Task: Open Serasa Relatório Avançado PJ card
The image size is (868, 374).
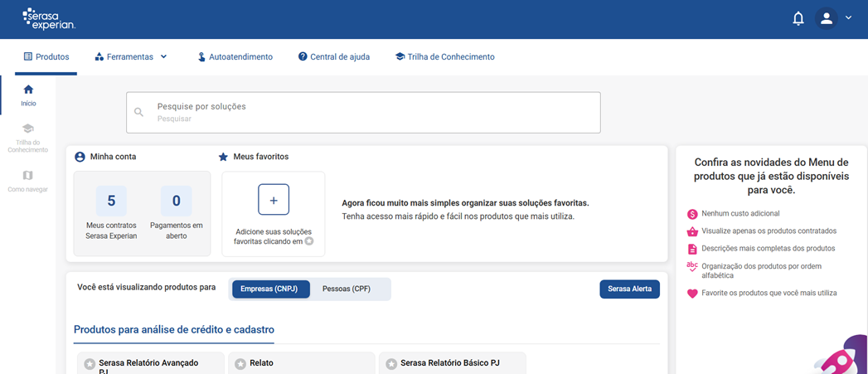Action: point(151,363)
